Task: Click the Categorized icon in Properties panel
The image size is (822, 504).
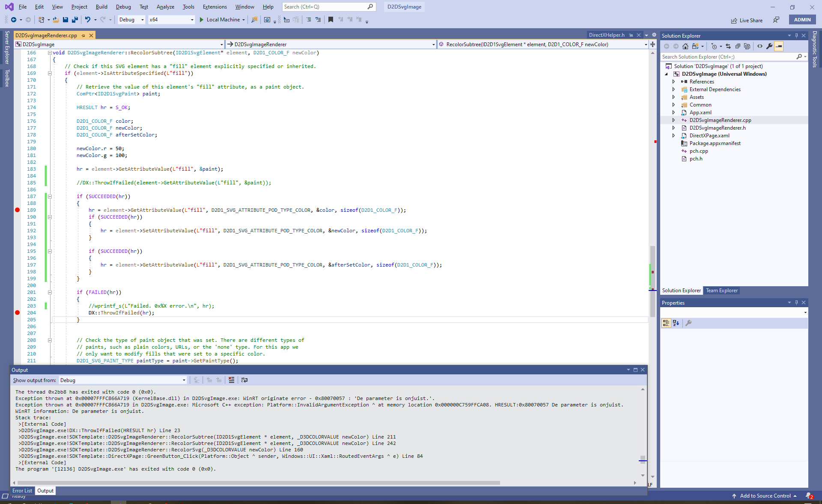Action: [666, 323]
